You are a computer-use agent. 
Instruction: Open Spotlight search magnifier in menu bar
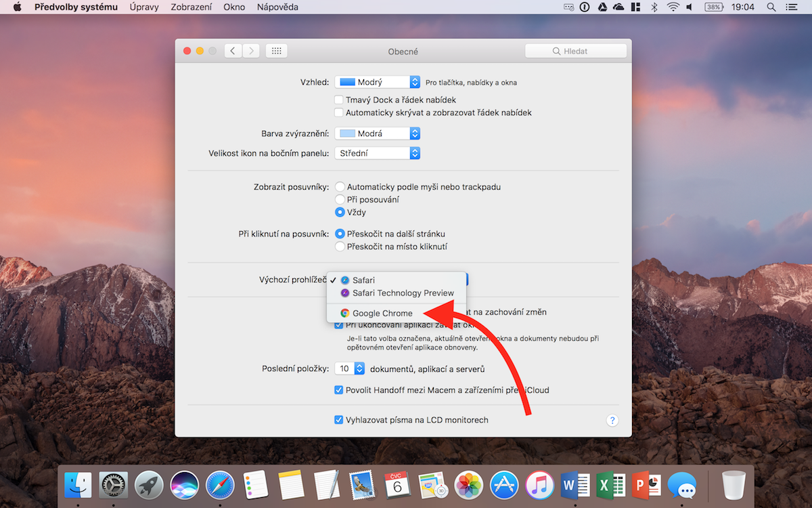[x=771, y=7]
